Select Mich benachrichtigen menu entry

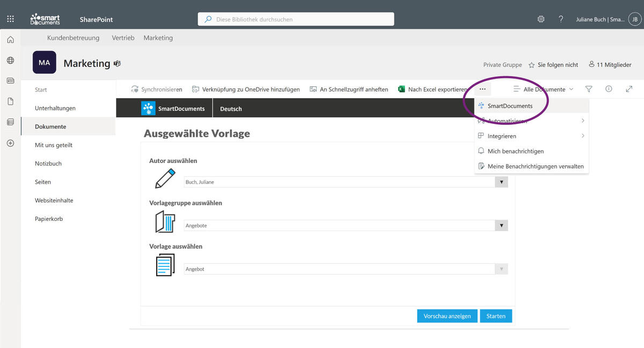tap(531, 151)
